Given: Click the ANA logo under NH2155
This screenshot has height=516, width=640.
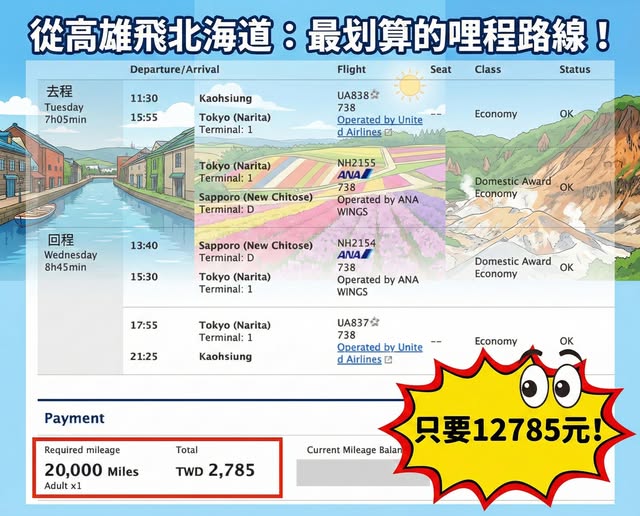Looking at the screenshot, I should [x=349, y=174].
